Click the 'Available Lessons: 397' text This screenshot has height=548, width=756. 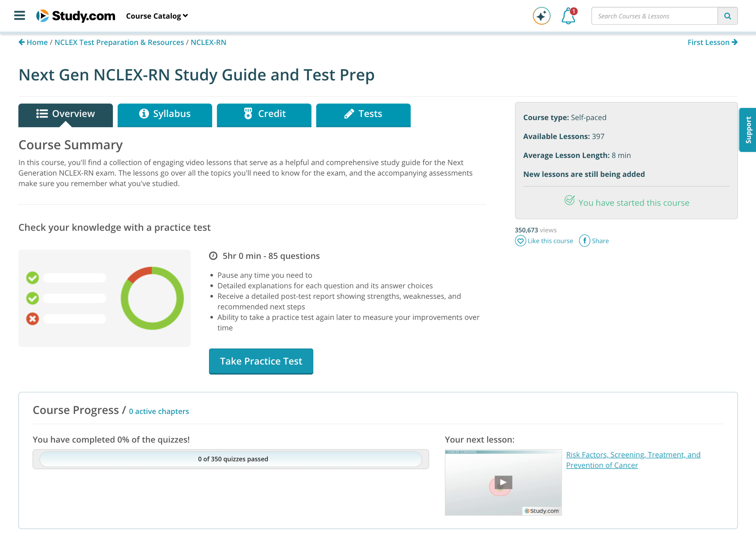tap(564, 137)
